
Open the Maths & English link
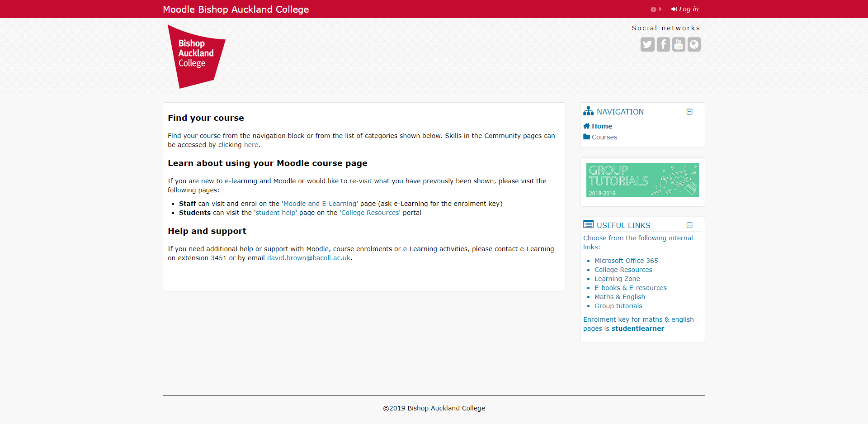click(619, 297)
